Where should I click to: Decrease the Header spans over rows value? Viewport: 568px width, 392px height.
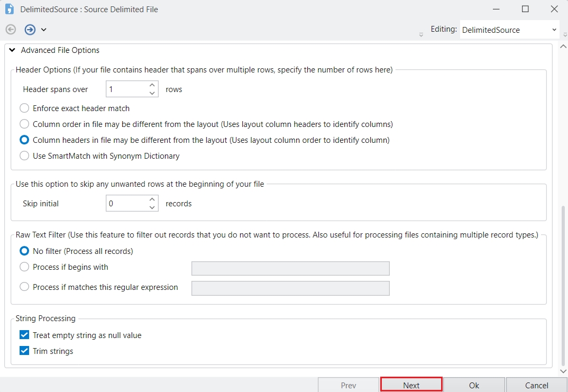152,93
